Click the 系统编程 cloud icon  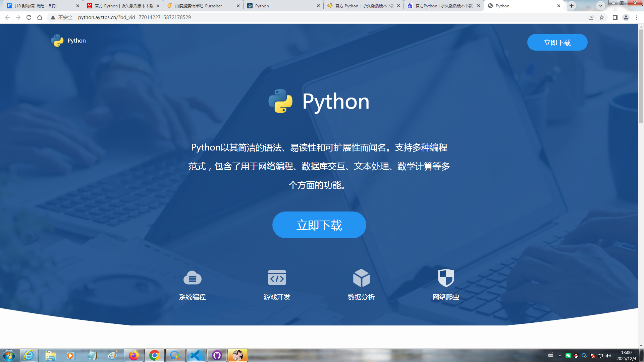pos(192,278)
